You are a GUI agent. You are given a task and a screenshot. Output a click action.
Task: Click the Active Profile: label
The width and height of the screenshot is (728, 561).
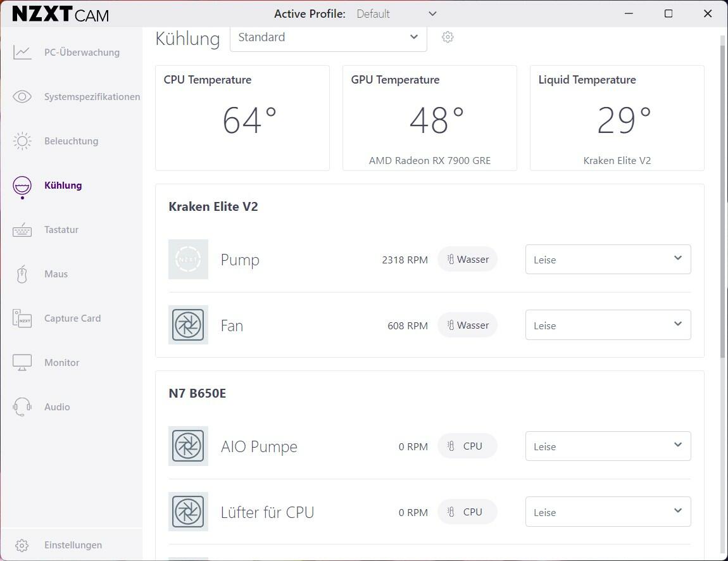pyautogui.click(x=310, y=14)
